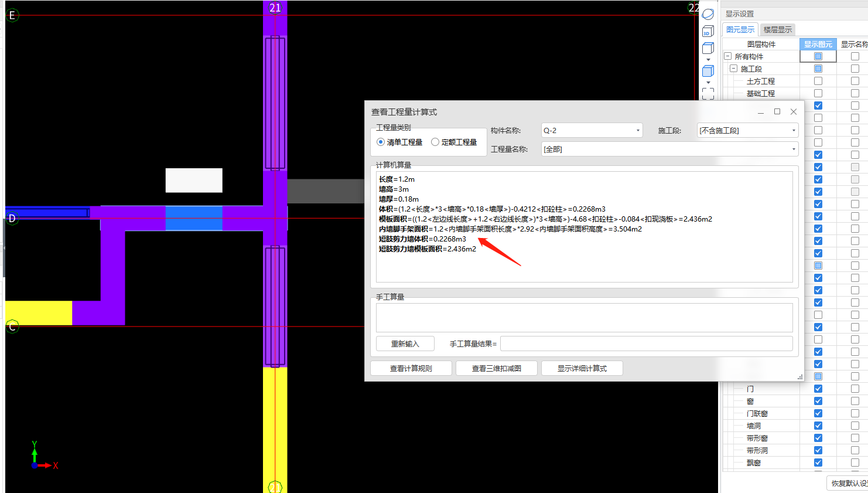
Task: Open the 施工段 dropdown showing 不含施工段
Action: tap(748, 130)
